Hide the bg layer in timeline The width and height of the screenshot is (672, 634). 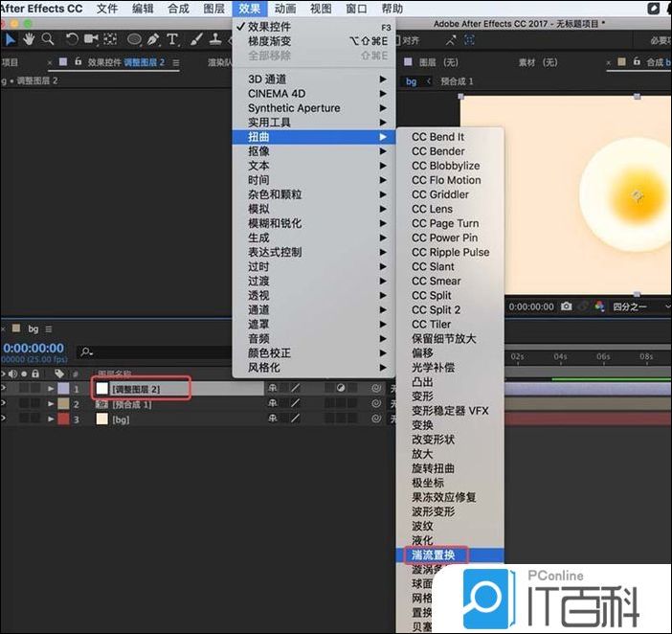(5, 419)
